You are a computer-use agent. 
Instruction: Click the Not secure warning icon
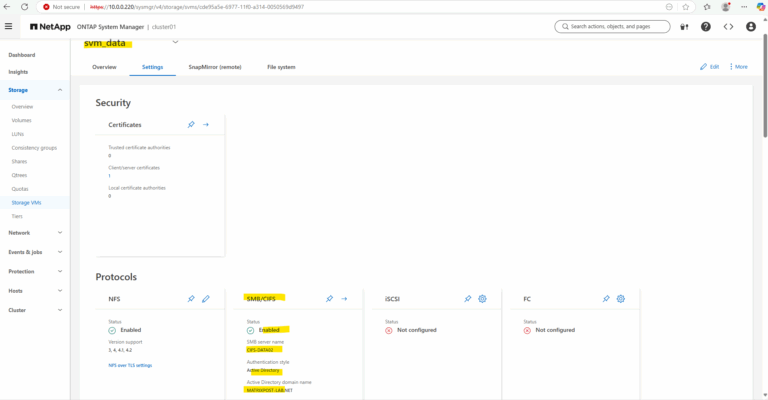46,7
